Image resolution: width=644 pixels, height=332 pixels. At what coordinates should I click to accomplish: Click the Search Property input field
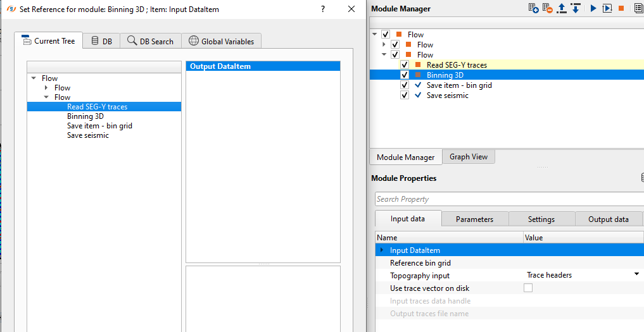507,199
